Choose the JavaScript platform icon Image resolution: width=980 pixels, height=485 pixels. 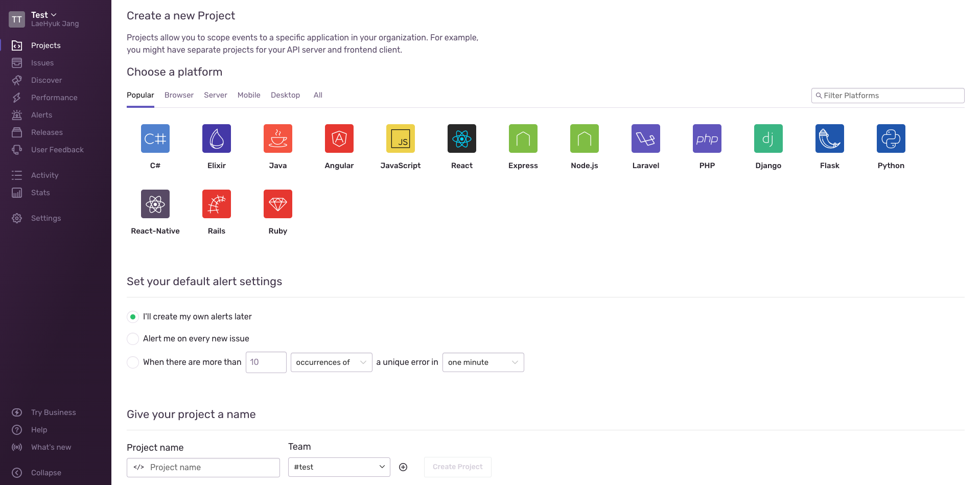401,138
